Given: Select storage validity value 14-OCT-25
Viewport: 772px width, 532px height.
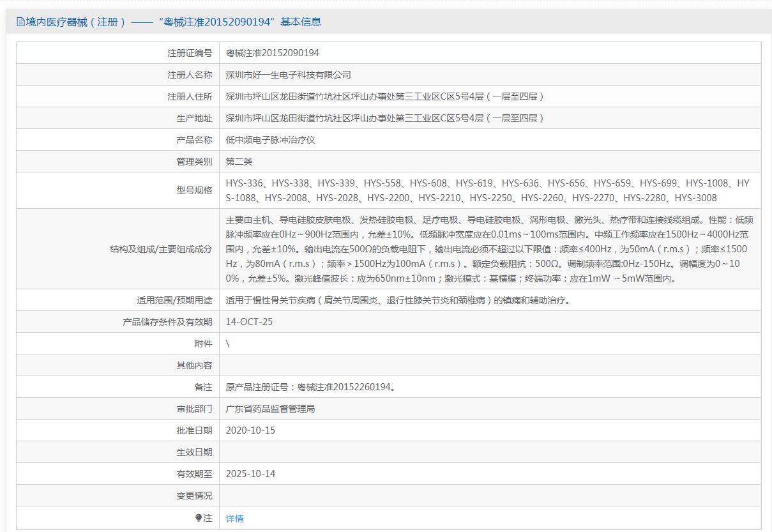Looking at the screenshot, I should click(249, 322).
